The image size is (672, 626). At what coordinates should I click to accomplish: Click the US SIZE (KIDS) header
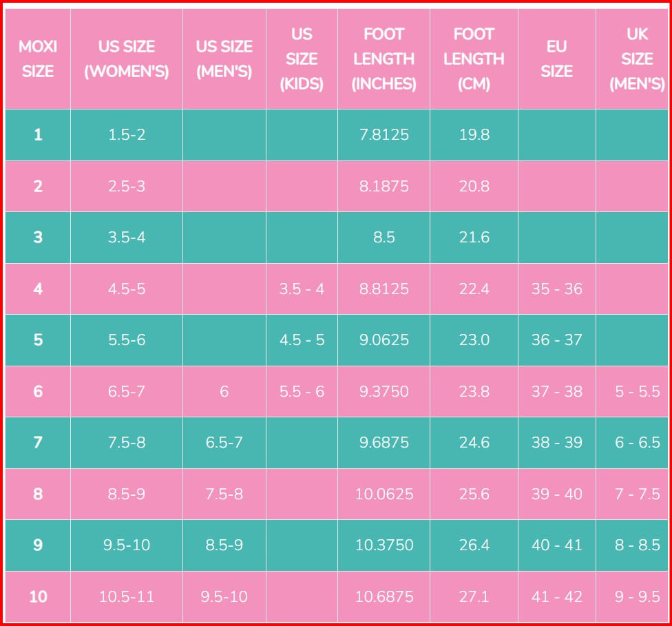coord(302,59)
